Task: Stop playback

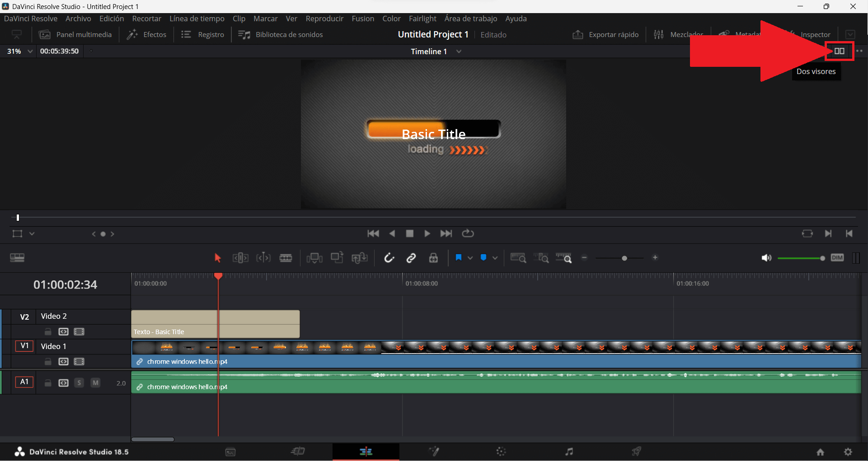Action: click(x=410, y=233)
